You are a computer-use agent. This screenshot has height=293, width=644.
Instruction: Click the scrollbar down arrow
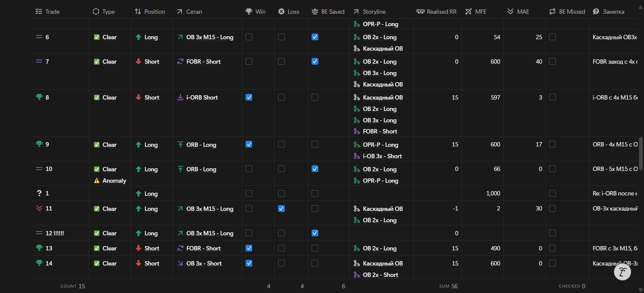point(641,290)
